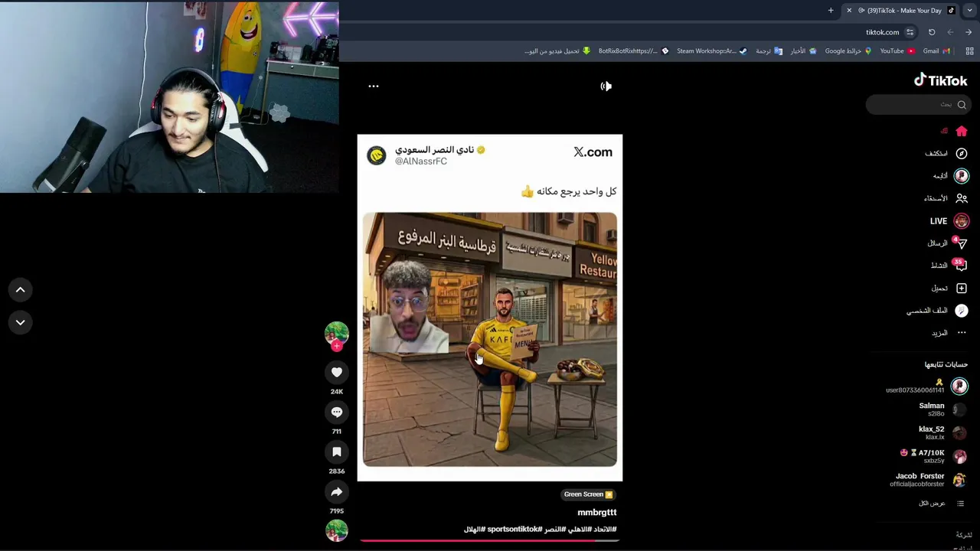The image size is (980, 551).
Task: Toggle the video volume speaker icon
Action: point(606,86)
